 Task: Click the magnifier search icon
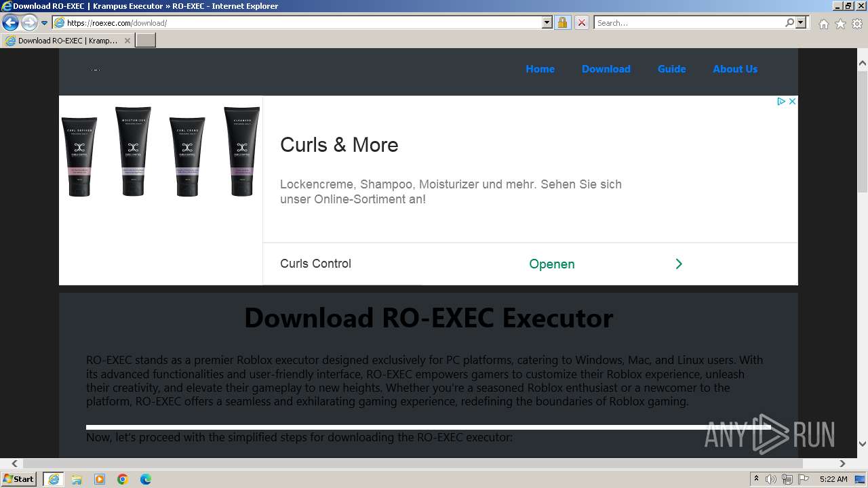789,22
